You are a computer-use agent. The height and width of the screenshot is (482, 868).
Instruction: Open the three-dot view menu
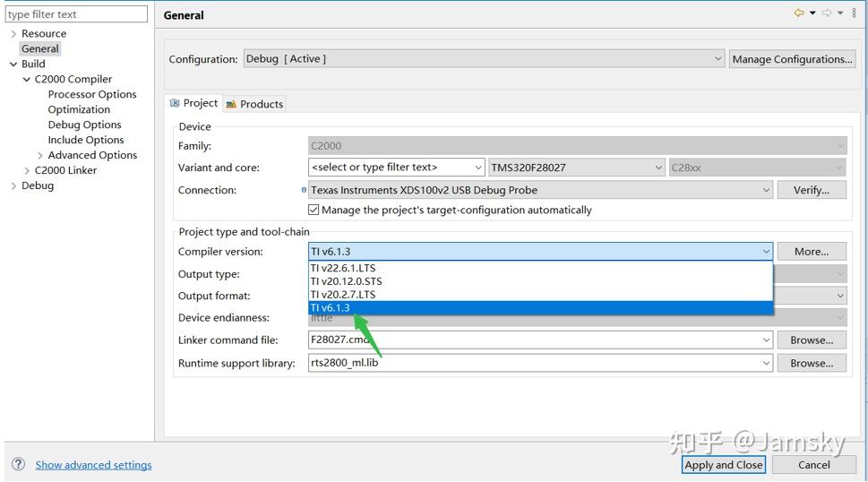point(854,13)
